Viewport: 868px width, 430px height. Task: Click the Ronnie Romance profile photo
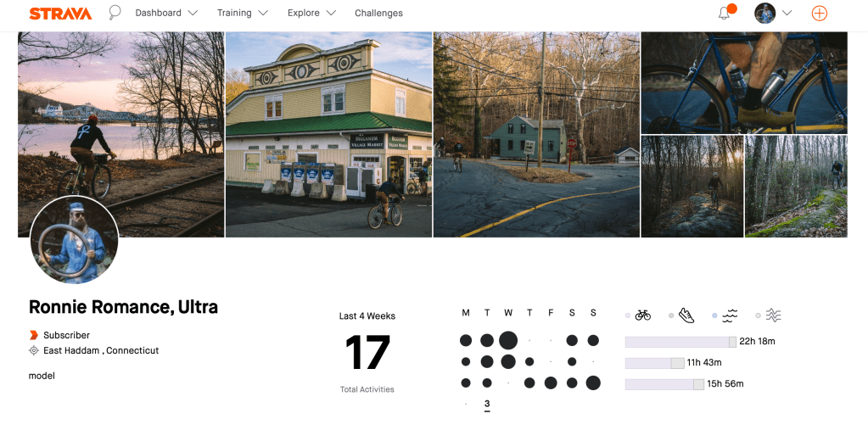tap(74, 240)
